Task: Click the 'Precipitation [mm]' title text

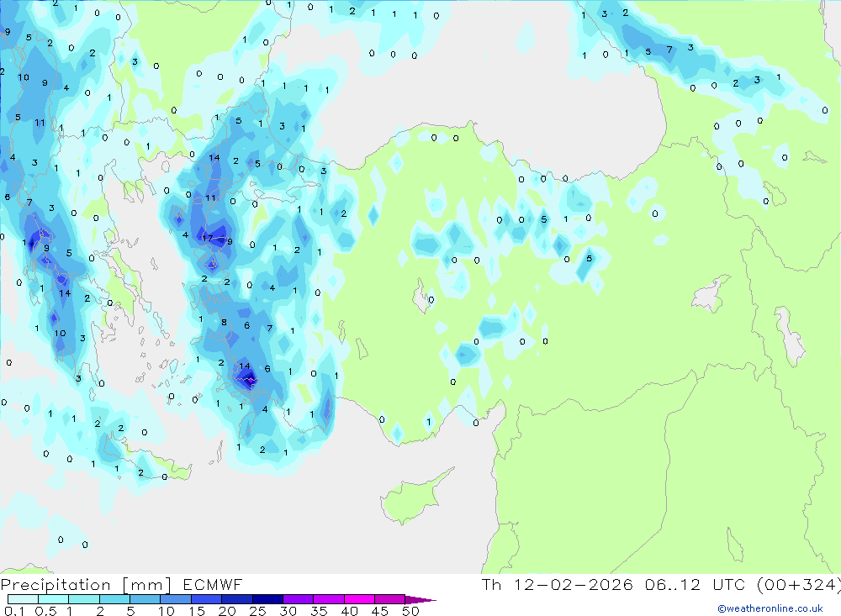Action: tap(87, 585)
